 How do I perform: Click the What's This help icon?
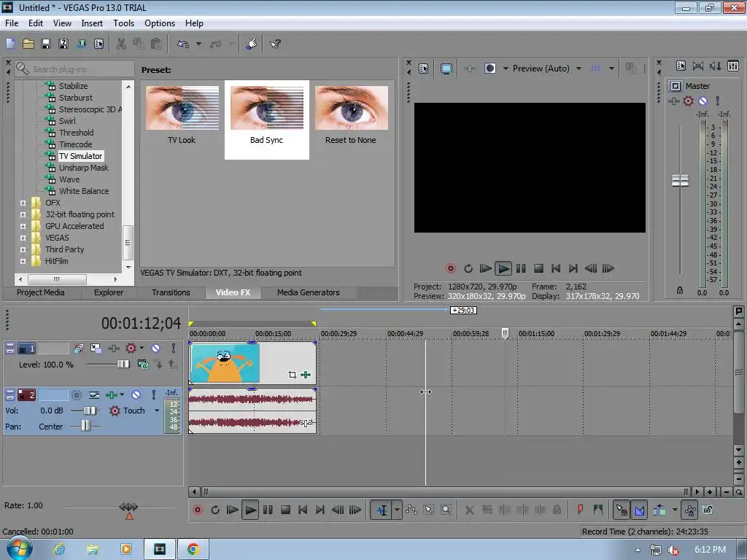[275, 44]
